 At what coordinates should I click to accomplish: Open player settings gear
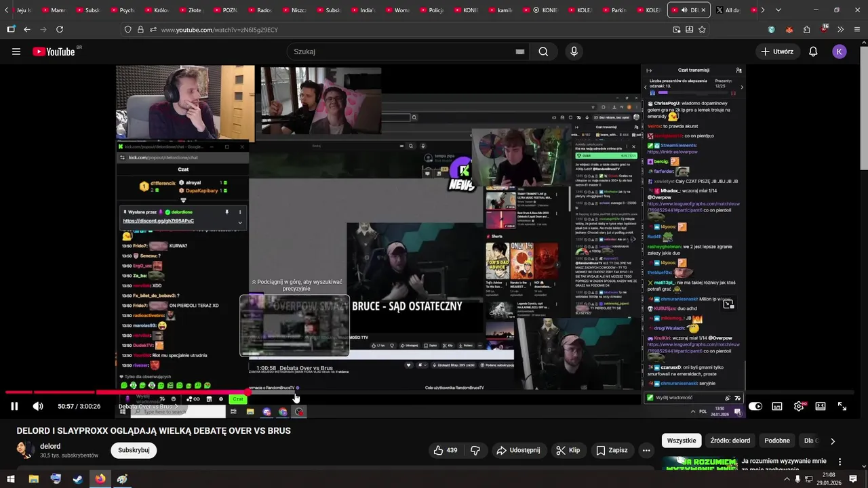coord(799,406)
